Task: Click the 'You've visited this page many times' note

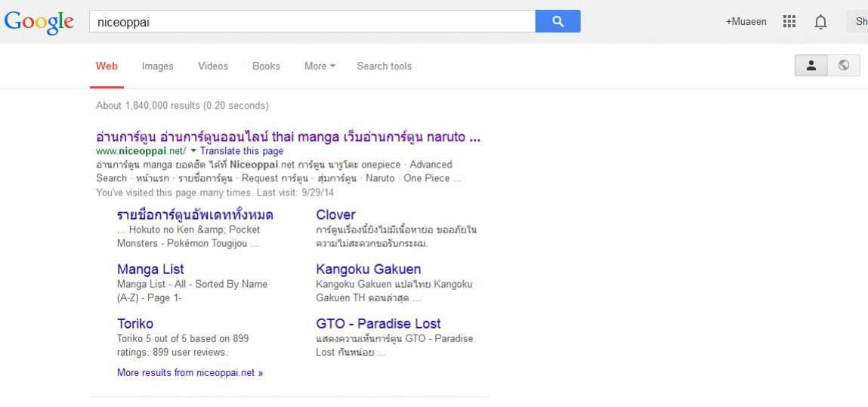Action: click(x=215, y=193)
